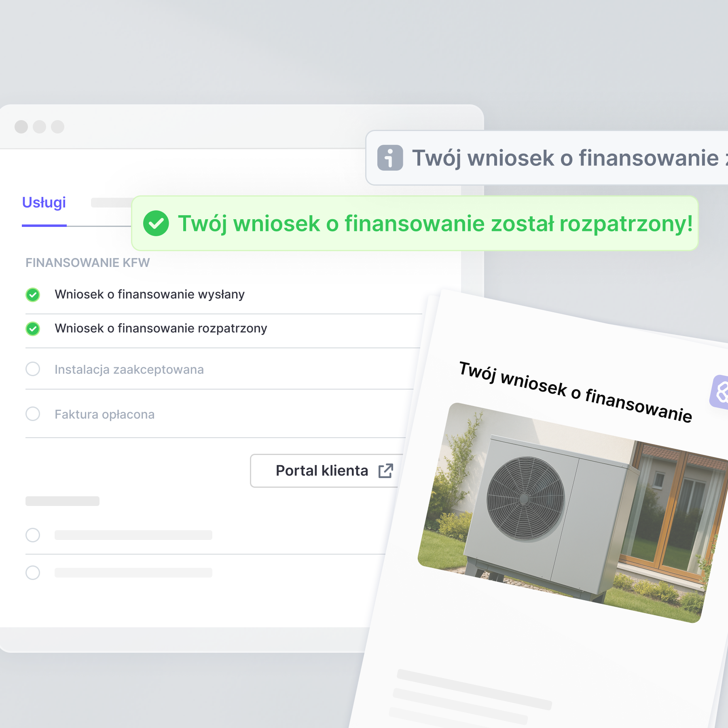Switch to the Usługi tab

(x=44, y=203)
